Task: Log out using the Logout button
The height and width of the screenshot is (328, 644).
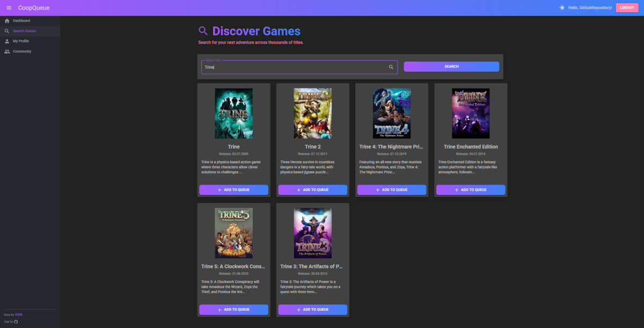Action: tap(627, 8)
